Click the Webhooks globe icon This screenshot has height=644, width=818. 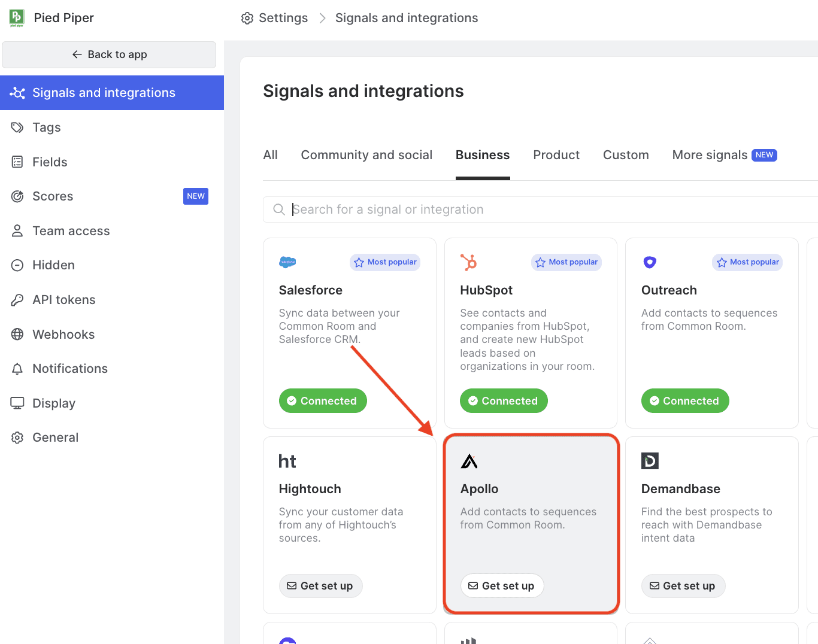pyautogui.click(x=17, y=335)
